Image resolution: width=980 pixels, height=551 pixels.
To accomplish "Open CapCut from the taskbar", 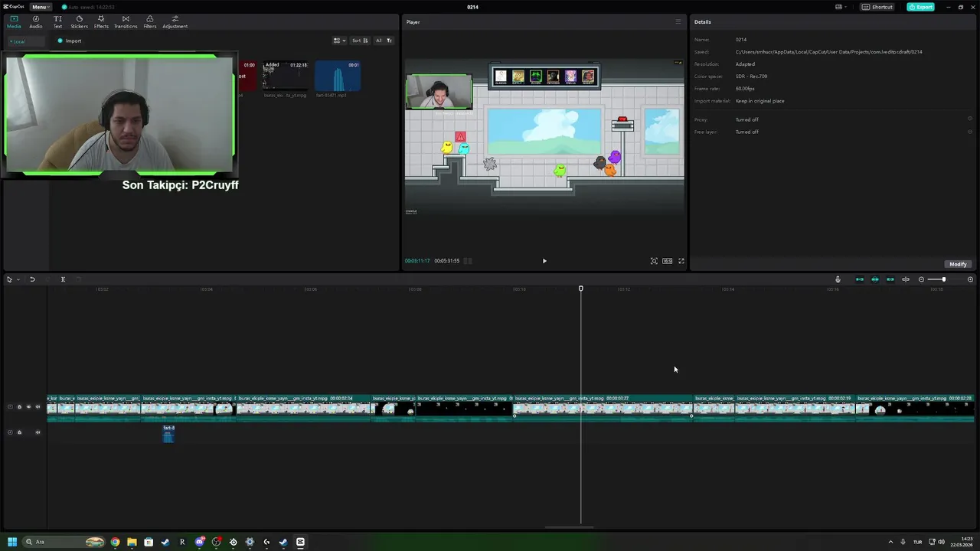I will click(x=300, y=542).
